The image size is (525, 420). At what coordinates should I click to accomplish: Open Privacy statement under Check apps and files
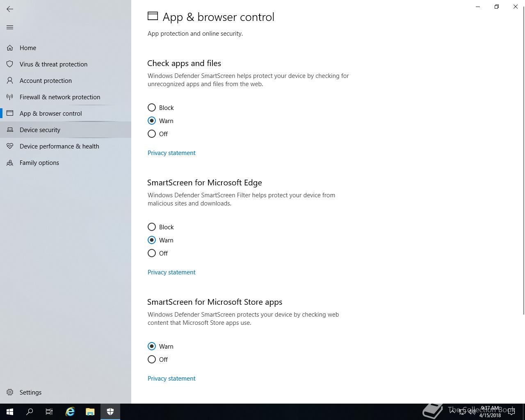pyautogui.click(x=171, y=153)
